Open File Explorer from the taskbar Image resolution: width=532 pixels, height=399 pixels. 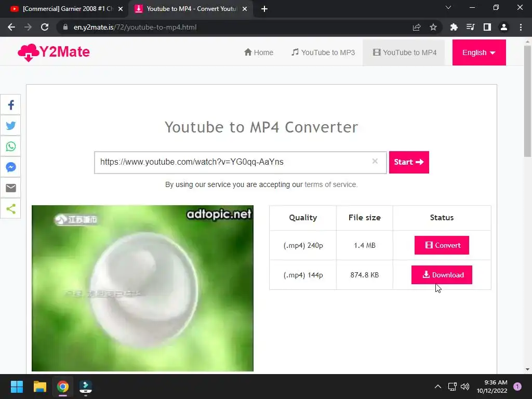click(39, 387)
